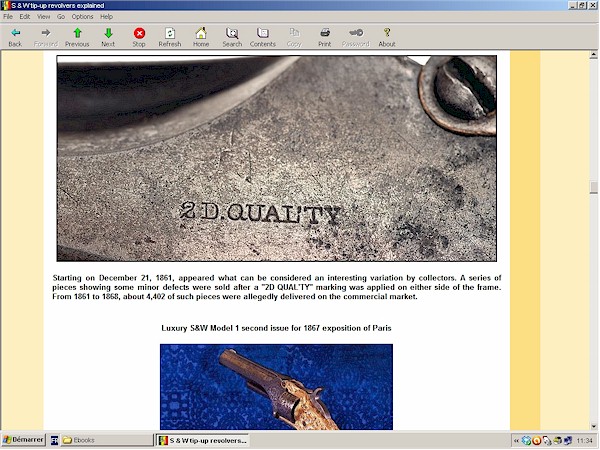Open the View menu
Viewport: 600px width, 450px height.
tap(43, 16)
